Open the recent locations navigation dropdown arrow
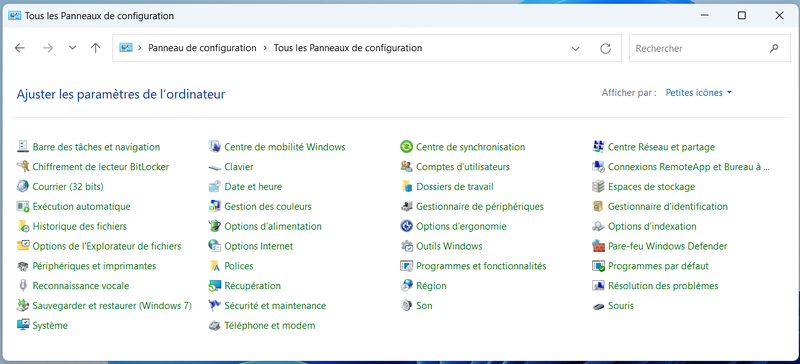 (x=72, y=48)
